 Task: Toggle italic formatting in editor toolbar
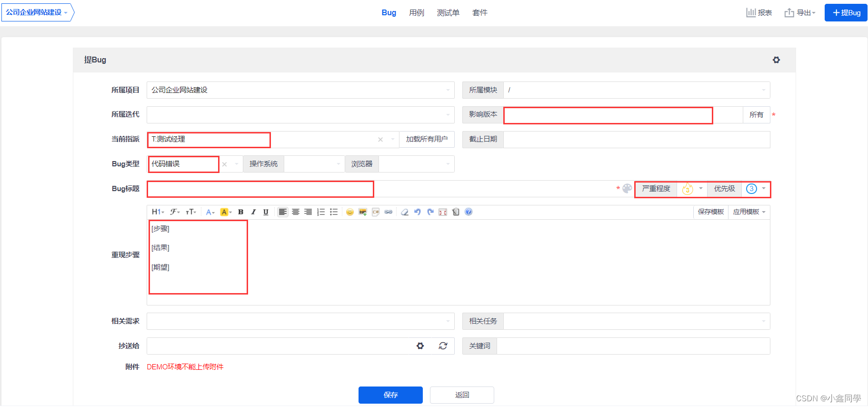point(253,212)
